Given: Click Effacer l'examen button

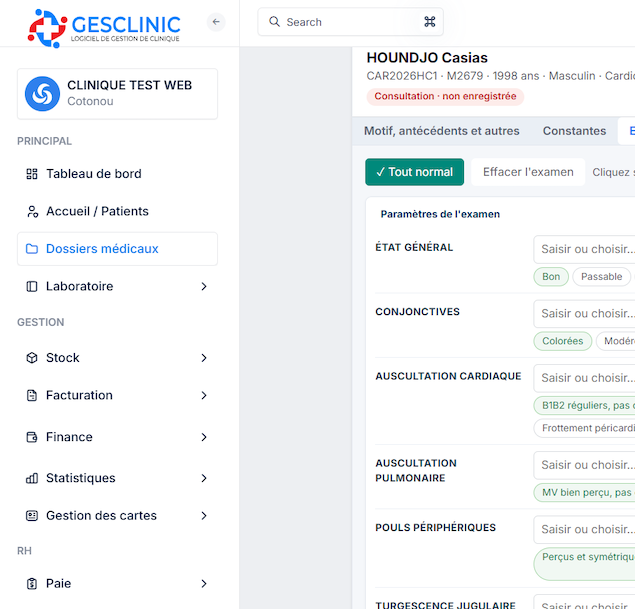Looking at the screenshot, I should (528, 172).
